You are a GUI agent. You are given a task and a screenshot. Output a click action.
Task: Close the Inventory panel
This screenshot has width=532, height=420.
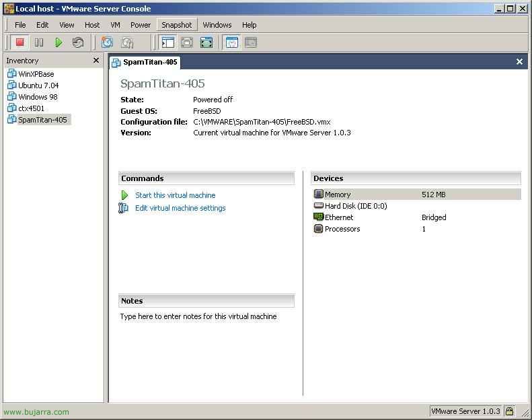[96, 60]
